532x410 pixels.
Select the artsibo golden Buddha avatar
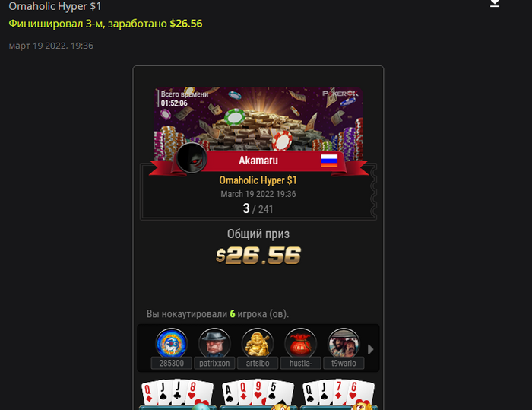[258, 343]
